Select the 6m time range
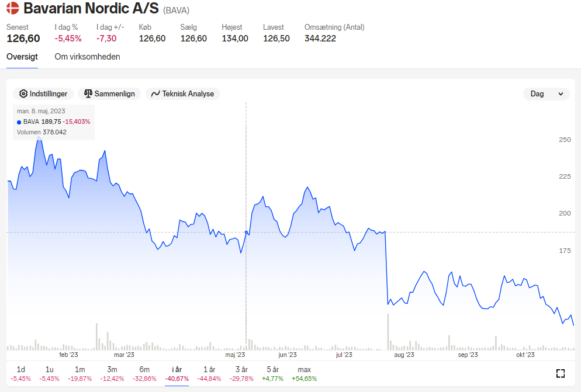 [x=144, y=374]
